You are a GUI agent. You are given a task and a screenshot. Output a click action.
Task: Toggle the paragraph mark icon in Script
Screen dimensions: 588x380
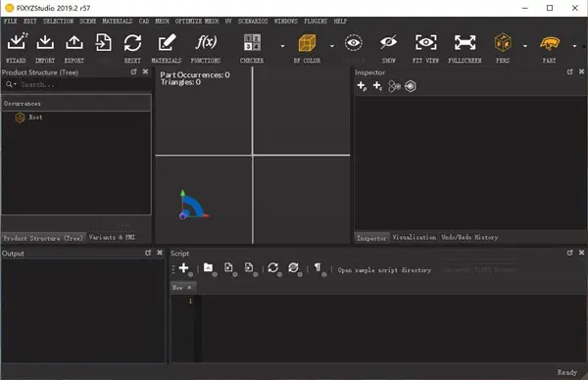(318, 267)
